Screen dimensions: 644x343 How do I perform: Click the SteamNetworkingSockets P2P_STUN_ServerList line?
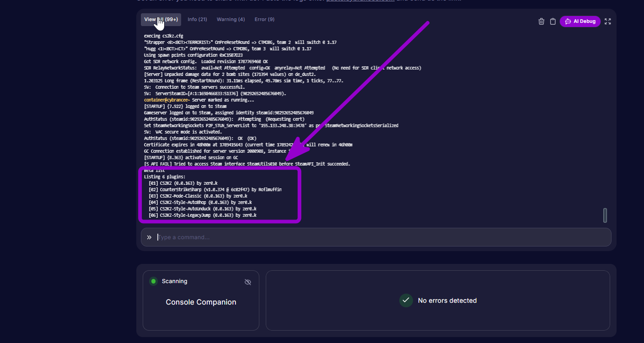pos(271,125)
